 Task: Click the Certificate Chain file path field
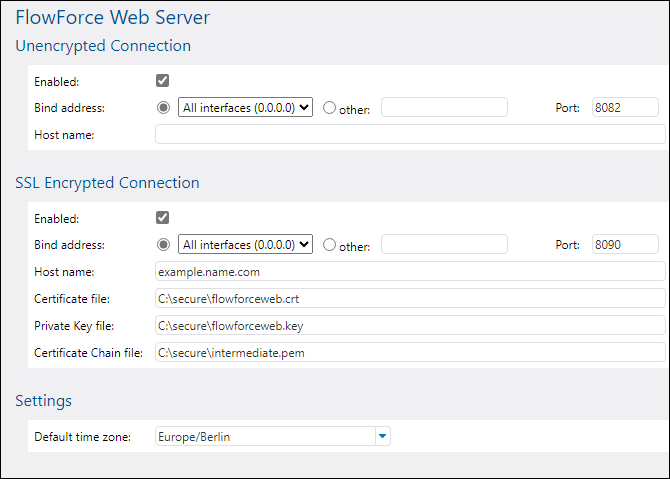pos(410,352)
